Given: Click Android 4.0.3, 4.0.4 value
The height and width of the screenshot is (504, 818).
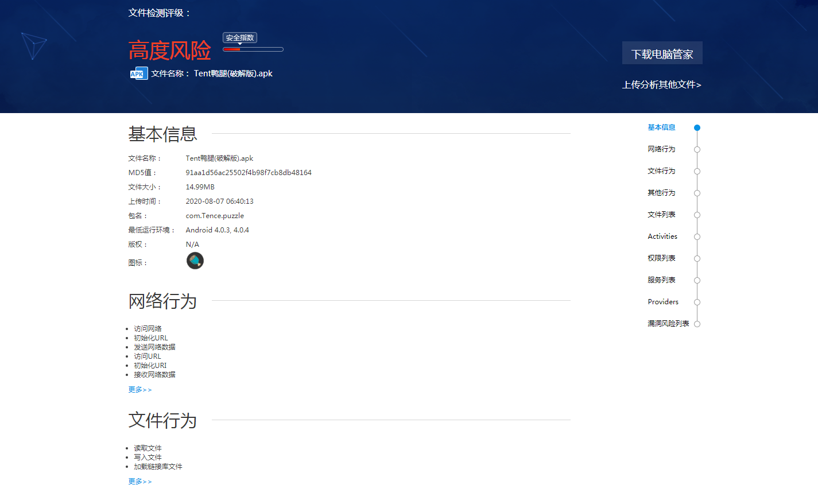Looking at the screenshot, I should (217, 230).
